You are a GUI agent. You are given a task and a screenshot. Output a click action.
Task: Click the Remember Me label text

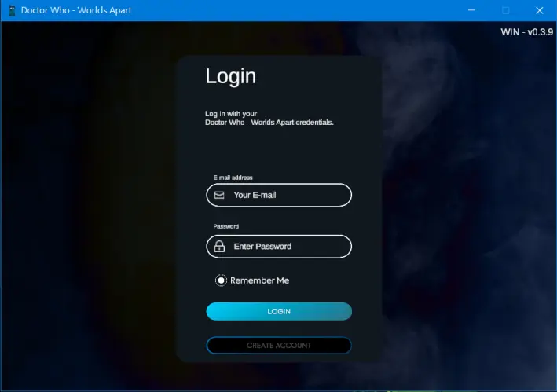[260, 280]
